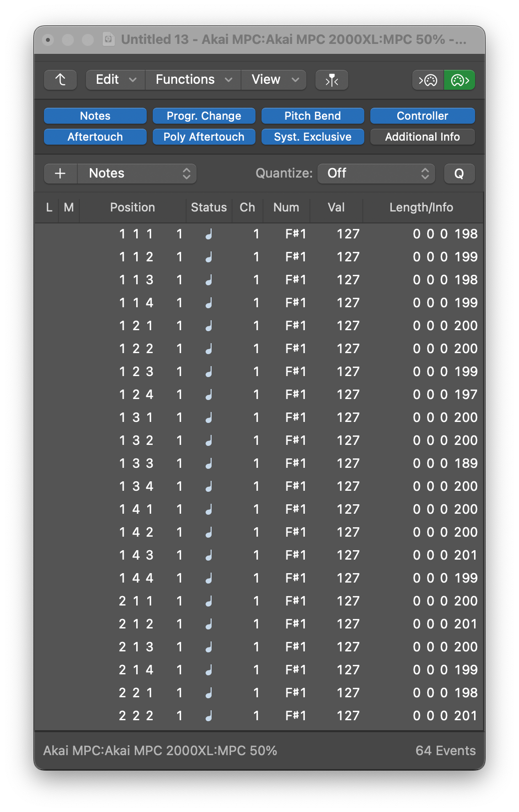Image resolution: width=519 pixels, height=812 pixels.
Task: Click the Position column header
Action: point(133,207)
